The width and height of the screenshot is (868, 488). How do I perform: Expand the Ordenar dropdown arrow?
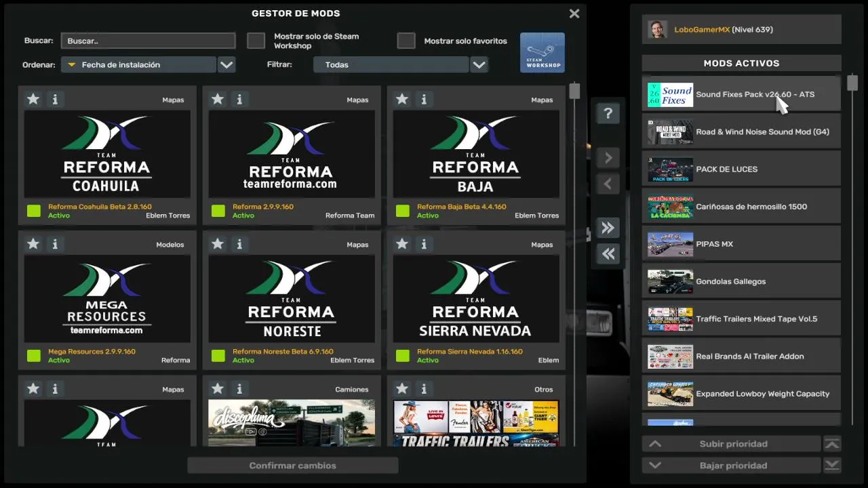(x=226, y=65)
